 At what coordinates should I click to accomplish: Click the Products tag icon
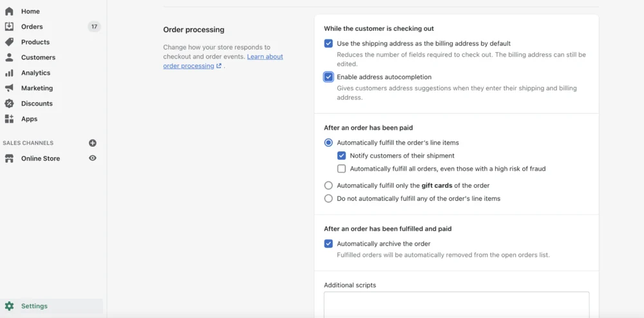9,42
